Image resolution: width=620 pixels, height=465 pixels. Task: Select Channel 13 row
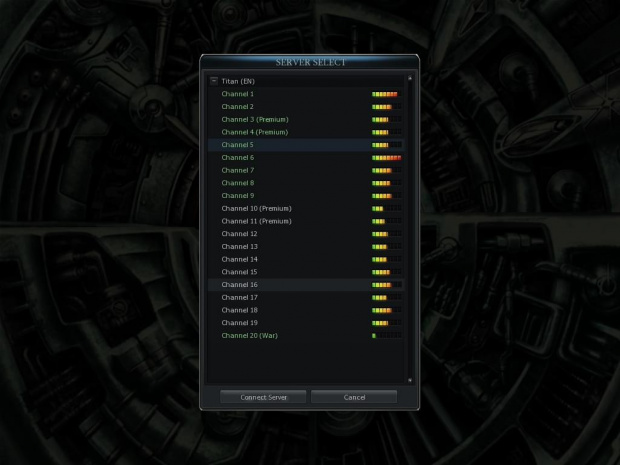coord(306,246)
